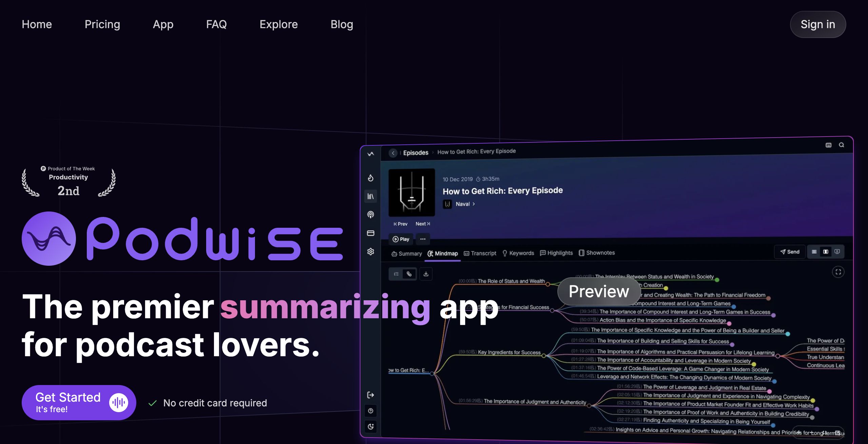Click the Send button
The height and width of the screenshot is (444, 868).
pyautogui.click(x=790, y=252)
